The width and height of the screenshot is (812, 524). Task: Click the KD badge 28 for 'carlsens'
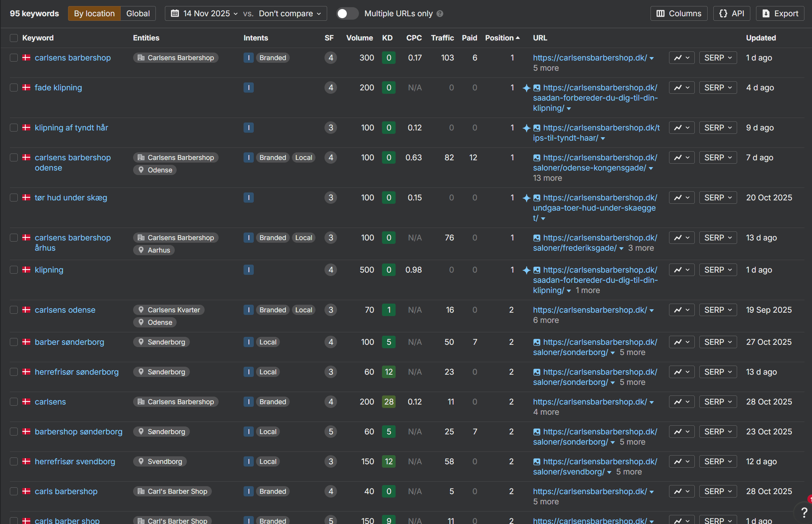tap(389, 402)
